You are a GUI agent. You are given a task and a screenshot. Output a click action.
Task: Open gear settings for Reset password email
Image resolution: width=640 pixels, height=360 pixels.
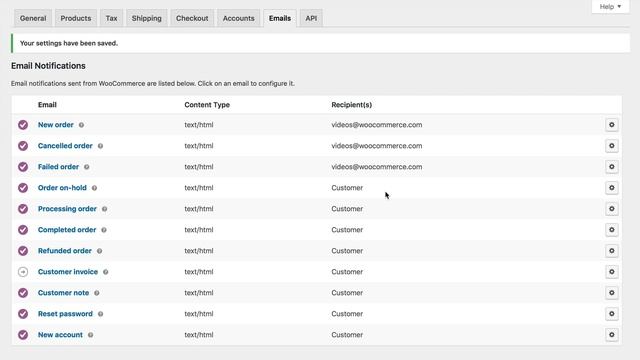tap(611, 314)
